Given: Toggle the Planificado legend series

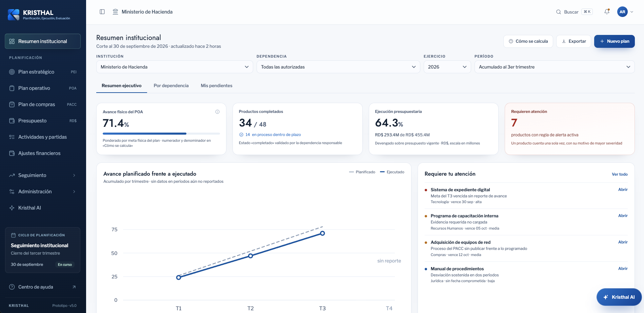Looking at the screenshot, I should (362, 172).
